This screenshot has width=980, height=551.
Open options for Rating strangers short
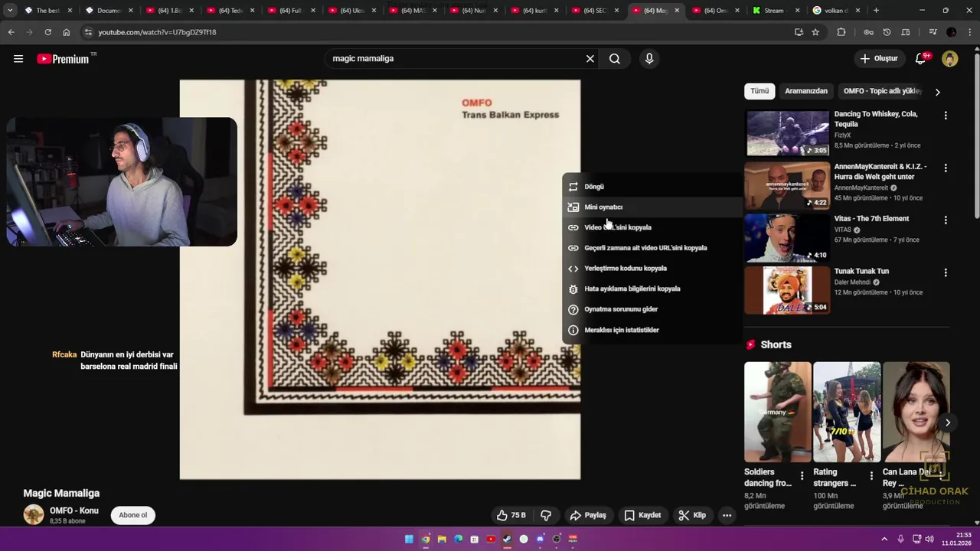(871, 476)
